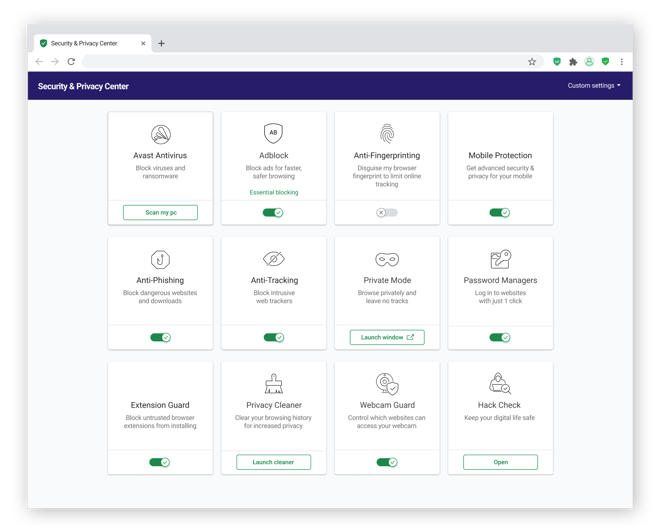Click the Password Managers title text
This screenshot has width=660, height=532.
(x=500, y=280)
